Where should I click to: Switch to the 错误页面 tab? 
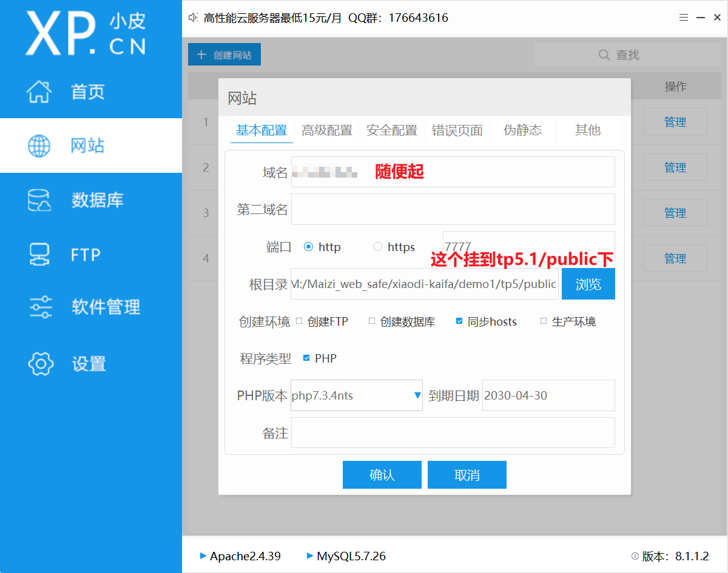coord(457,130)
